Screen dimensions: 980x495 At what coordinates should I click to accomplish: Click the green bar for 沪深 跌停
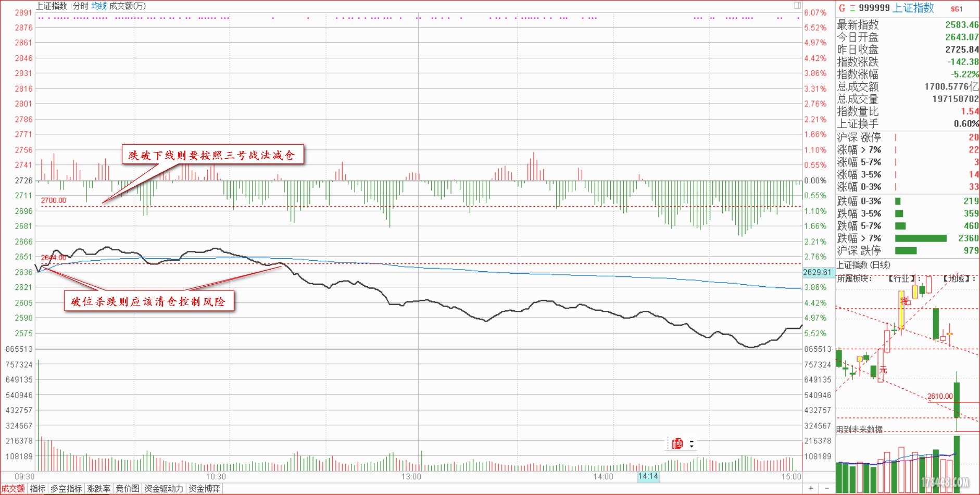(906, 251)
